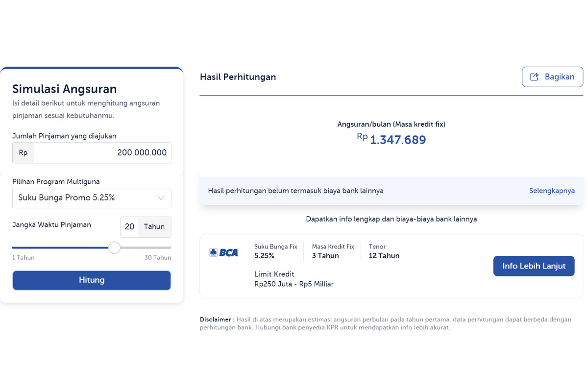
Task: Click the Rp currency prefix box
Action: point(23,153)
